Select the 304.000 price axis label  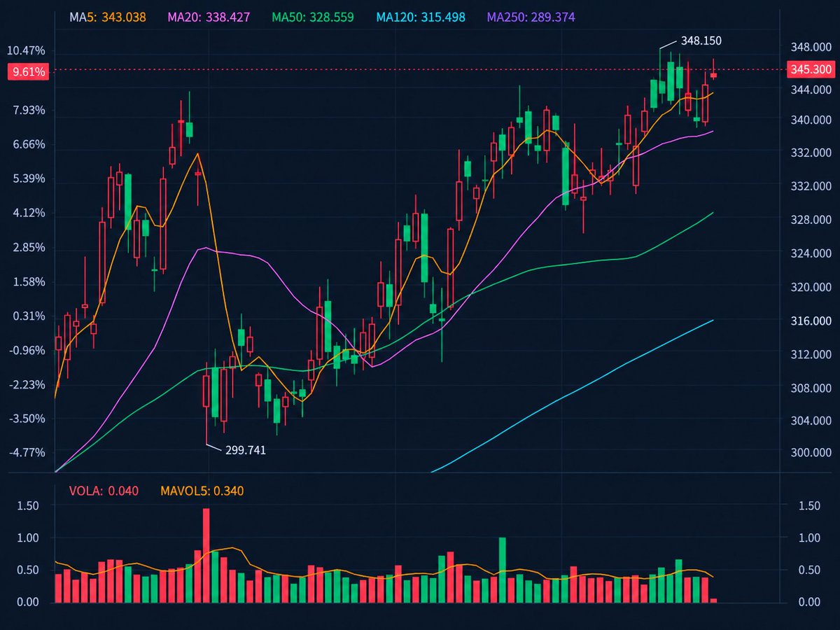point(811,421)
